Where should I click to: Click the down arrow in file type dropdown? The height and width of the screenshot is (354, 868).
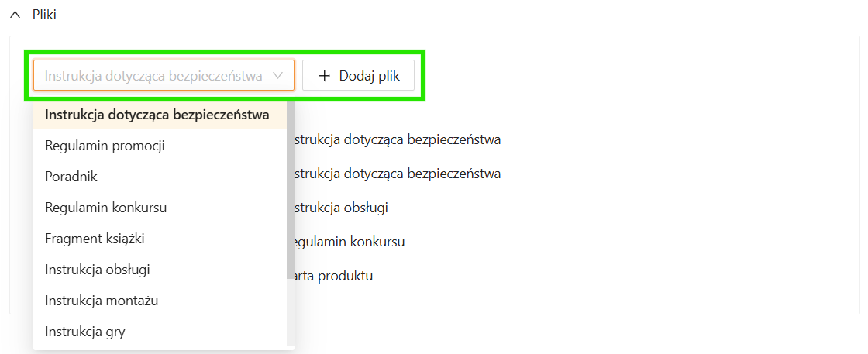(279, 76)
